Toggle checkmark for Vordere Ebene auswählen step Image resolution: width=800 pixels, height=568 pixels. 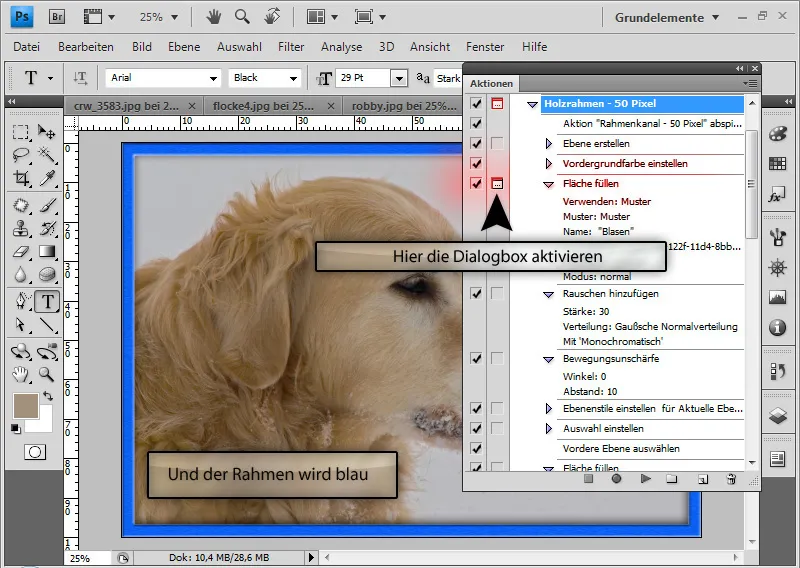point(476,448)
